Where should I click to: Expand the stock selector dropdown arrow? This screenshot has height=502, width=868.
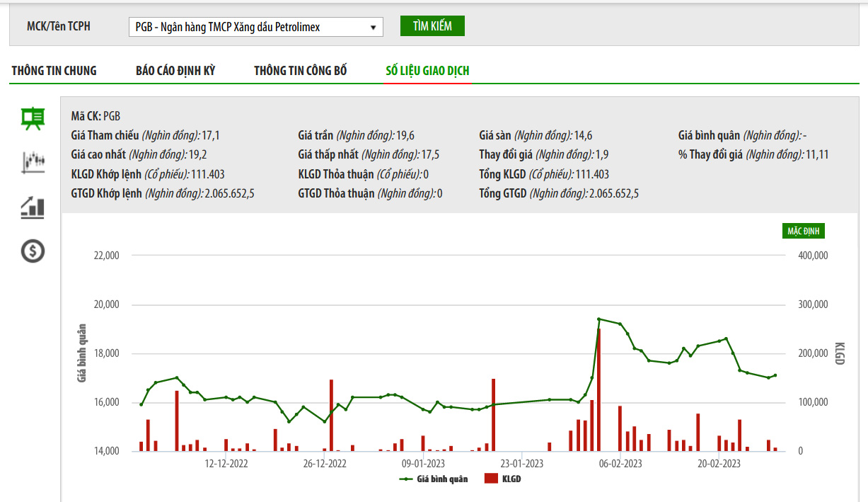pyautogui.click(x=373, y=28)
